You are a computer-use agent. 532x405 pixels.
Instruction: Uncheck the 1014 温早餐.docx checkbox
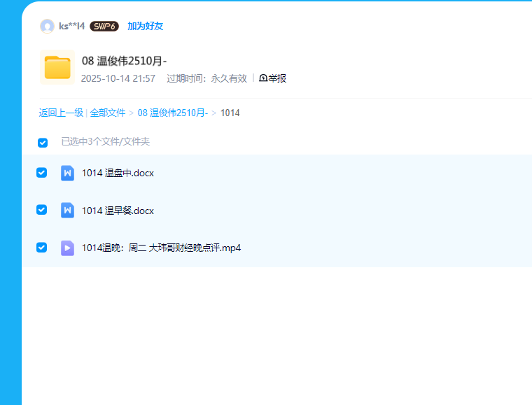coord(42,210)
